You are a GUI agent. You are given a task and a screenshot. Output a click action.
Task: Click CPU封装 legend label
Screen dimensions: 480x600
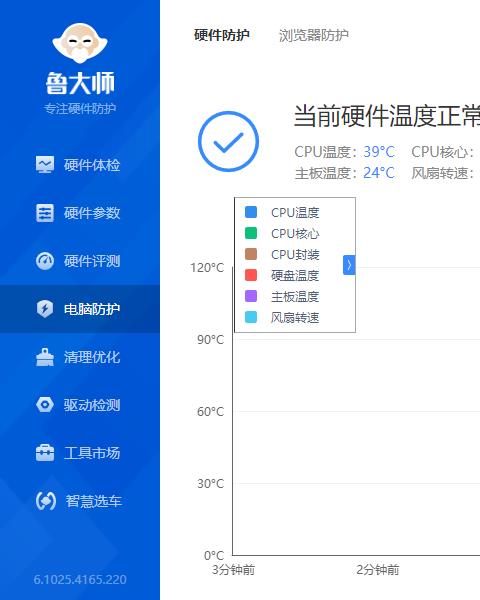[x=295, y=254]
